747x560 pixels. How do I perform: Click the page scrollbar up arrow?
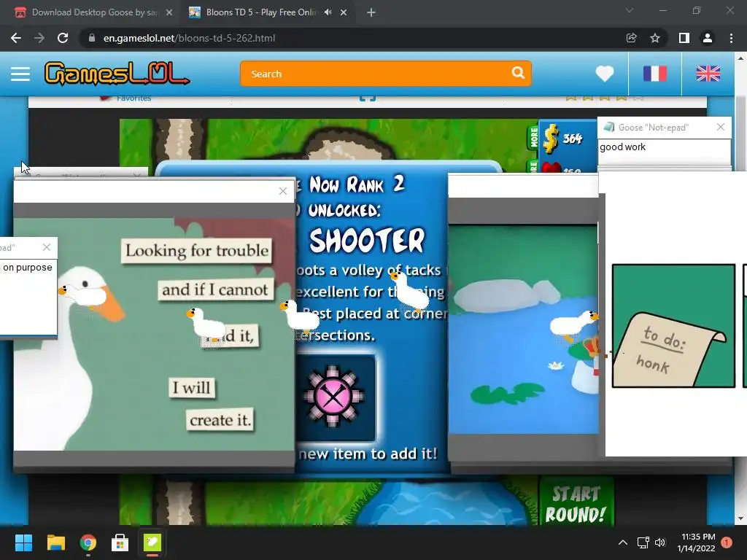[740, 58]
